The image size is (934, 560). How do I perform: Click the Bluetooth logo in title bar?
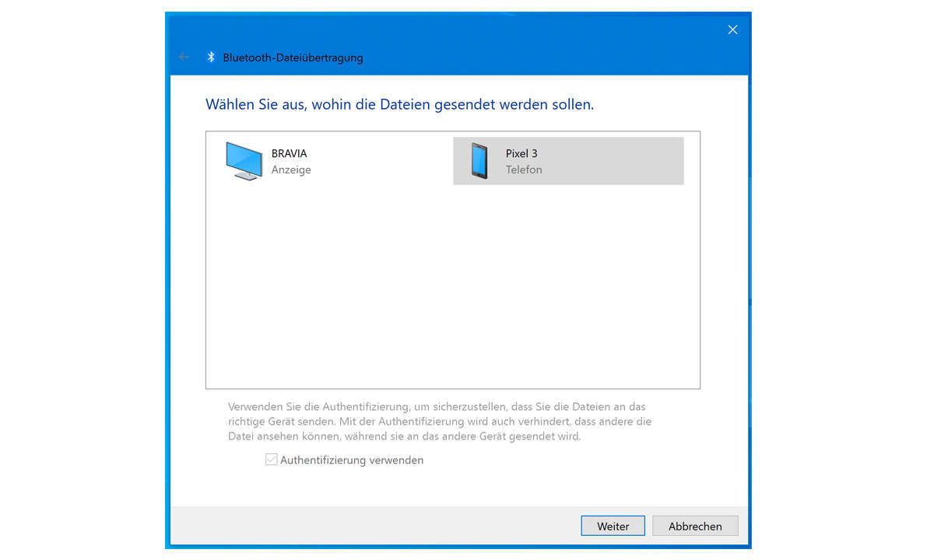click(210, 57)
